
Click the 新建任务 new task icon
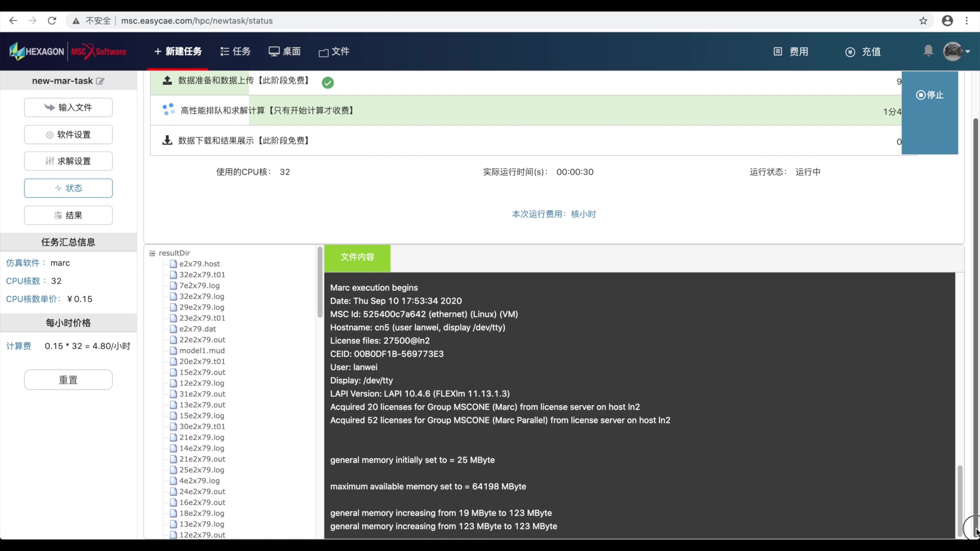178,52
